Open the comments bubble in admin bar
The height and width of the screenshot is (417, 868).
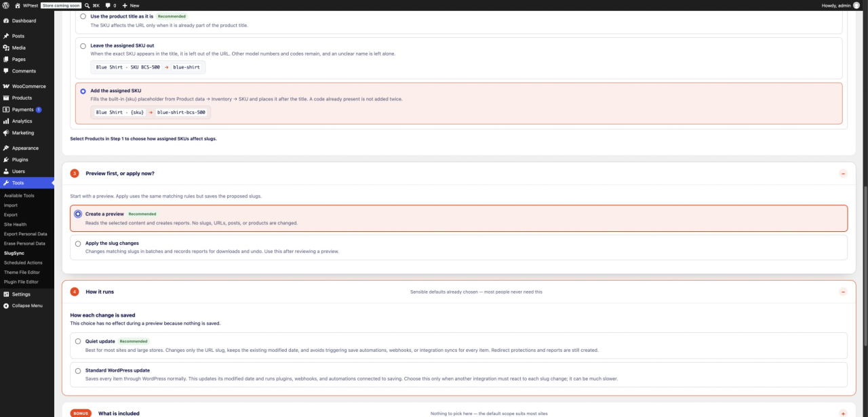110,5
